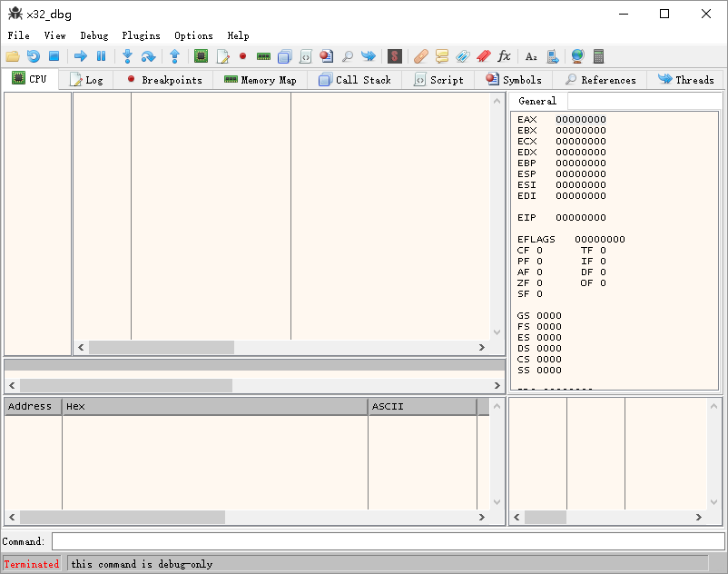Image resolution: width=728 pixels, height=574 pixels.
Task: Switch to the Memory Map tab
Action: [x=260, y=80]
